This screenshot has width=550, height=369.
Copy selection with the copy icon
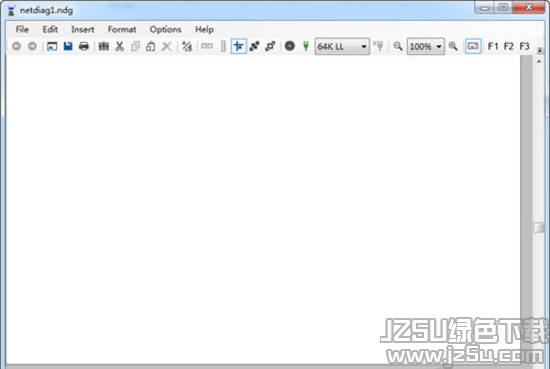[x=135, y=46]
